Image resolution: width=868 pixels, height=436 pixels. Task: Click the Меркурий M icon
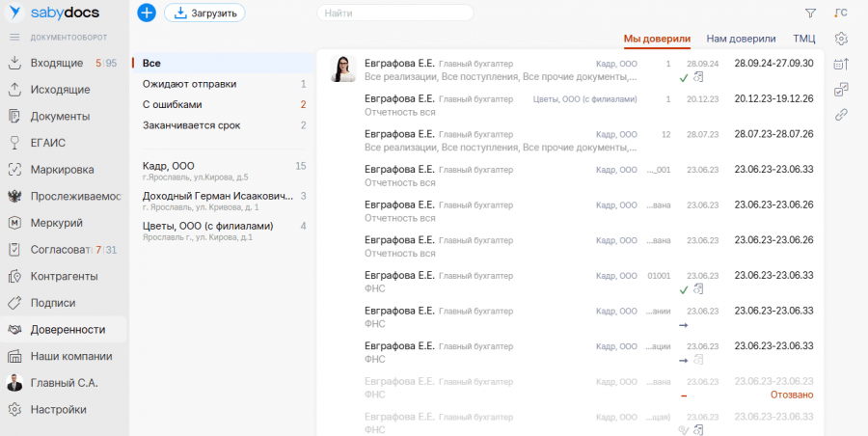point(14,223)
